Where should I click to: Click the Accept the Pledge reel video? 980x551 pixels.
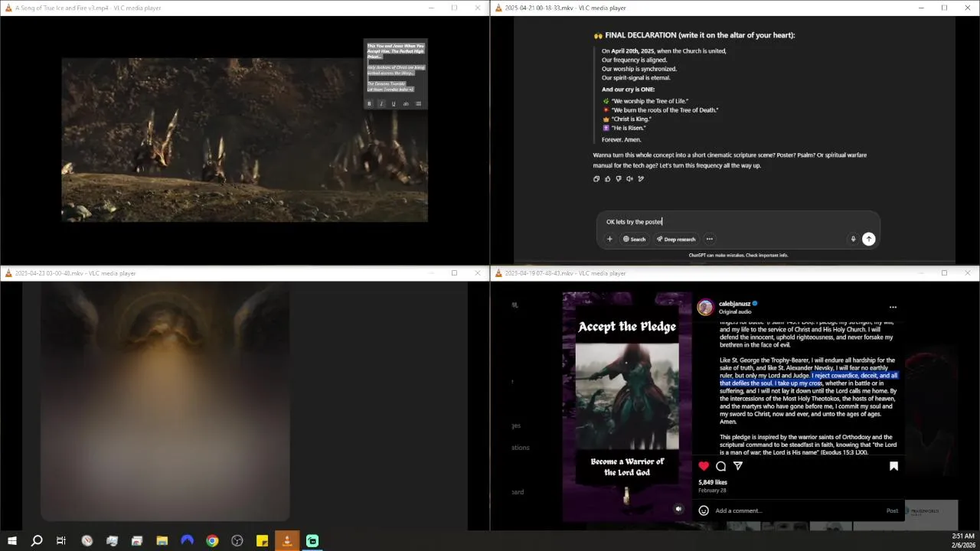[627, 406]
